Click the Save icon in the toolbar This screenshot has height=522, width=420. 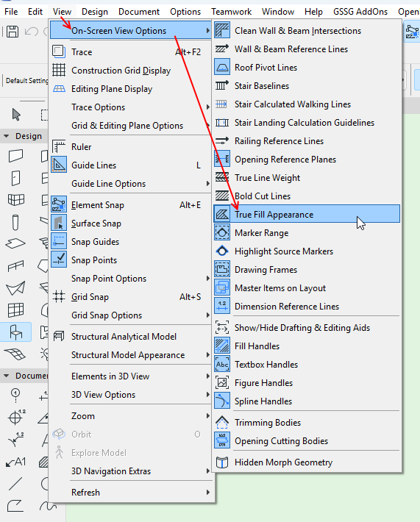tap(13, 32)
